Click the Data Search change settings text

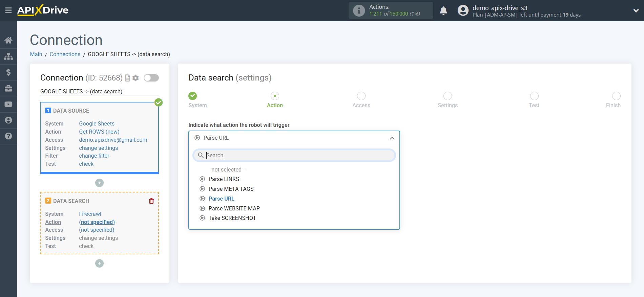99,238
